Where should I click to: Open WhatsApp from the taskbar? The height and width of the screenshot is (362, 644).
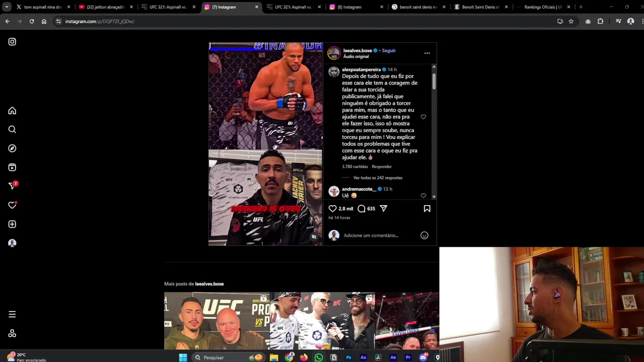coord(318,357)
